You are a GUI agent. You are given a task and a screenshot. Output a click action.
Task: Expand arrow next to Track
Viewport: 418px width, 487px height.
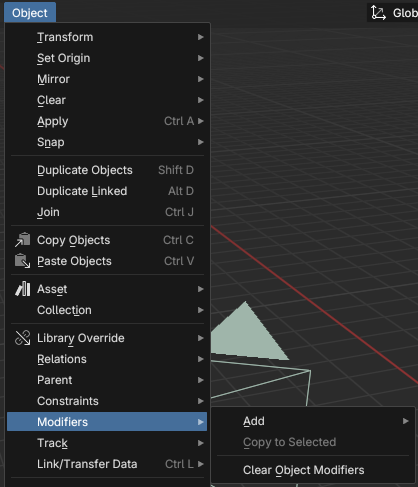pyautogui.click(x=200, y=443)
